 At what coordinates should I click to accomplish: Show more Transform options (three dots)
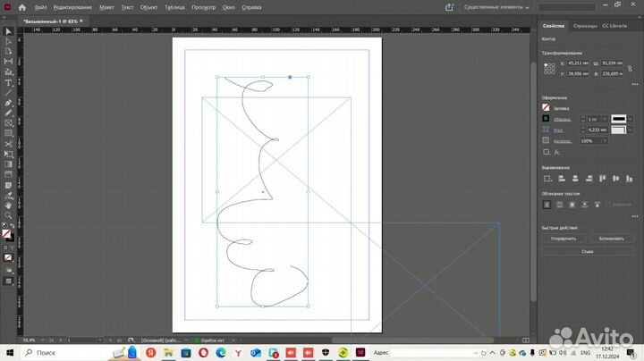[634, 84]
